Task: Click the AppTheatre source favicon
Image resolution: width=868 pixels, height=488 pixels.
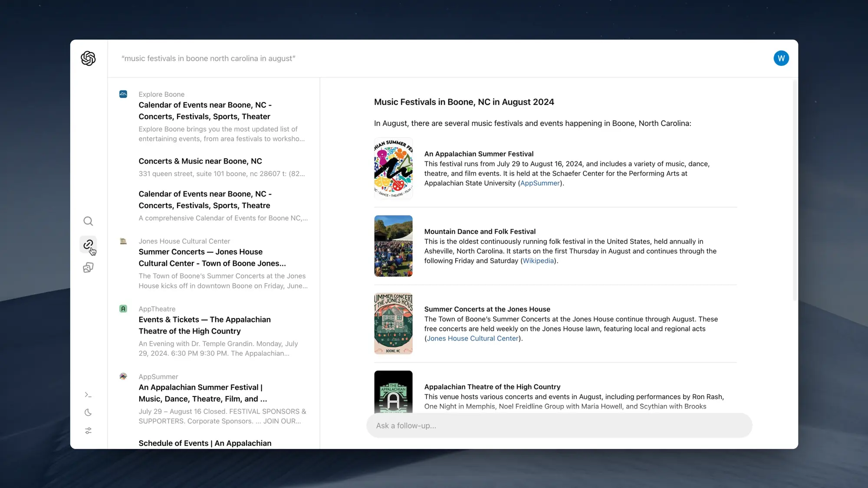Action: [123, 309]
